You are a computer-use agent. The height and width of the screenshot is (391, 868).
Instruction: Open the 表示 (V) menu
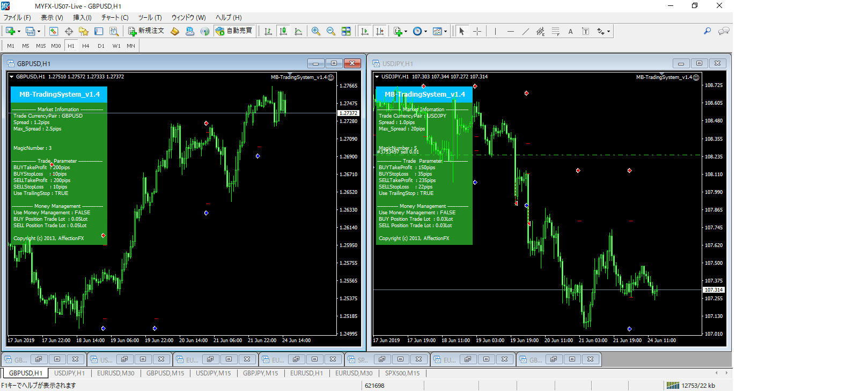point(52,18)
